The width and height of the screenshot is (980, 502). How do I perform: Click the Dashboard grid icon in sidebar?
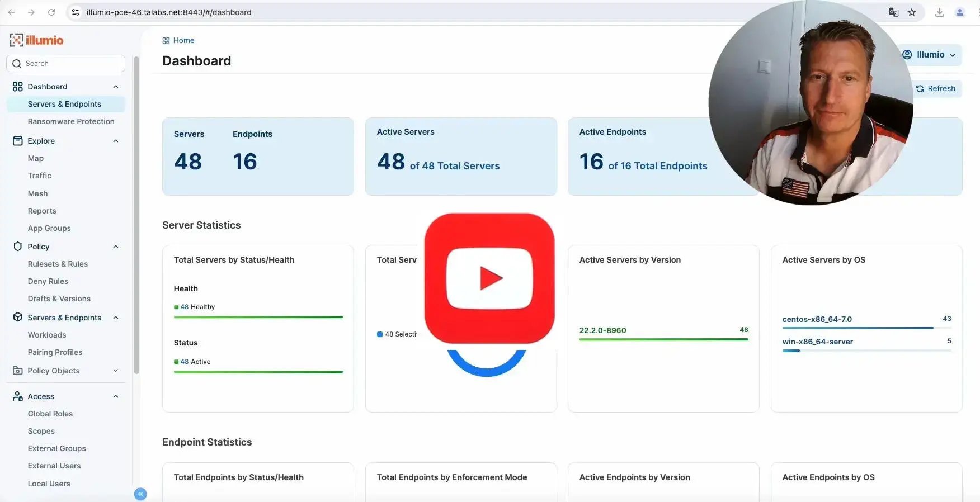coord(18,87)
